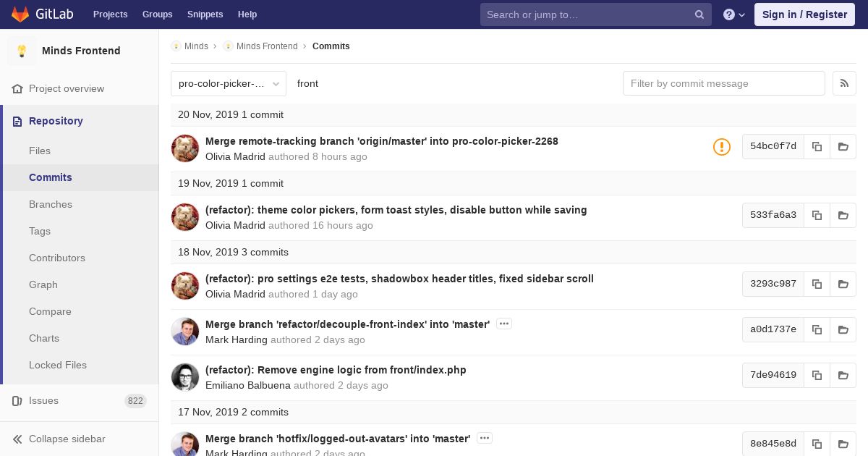Open the pro-color-picker branch dropdown
The image size is (868, 456).
(229, 83)
